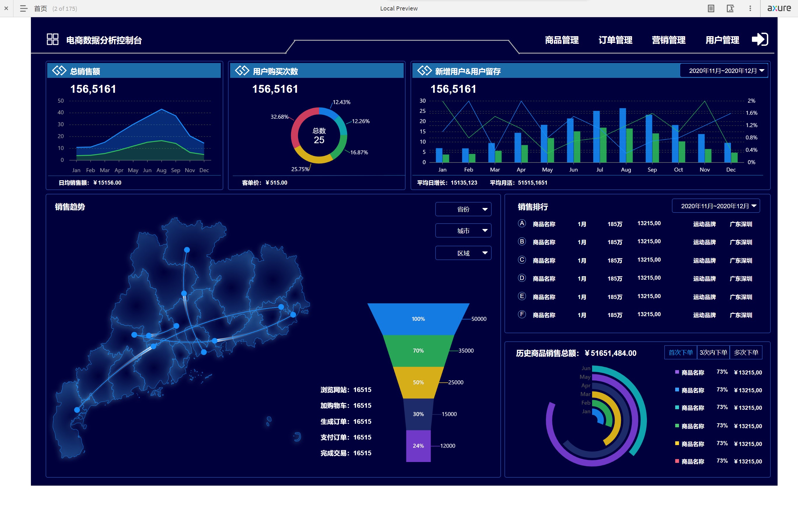The image size is (798, 532).
Task: Select the circled C rank icon
Action: 522,260
